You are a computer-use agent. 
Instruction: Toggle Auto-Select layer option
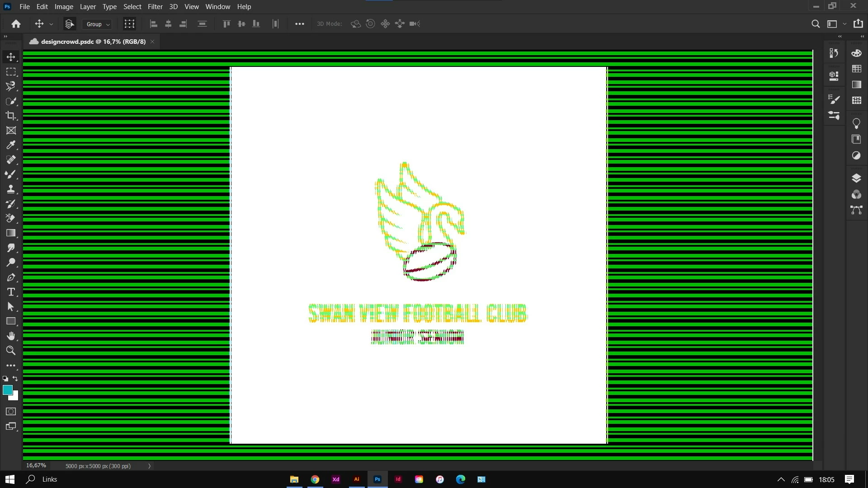coord(69,24)
